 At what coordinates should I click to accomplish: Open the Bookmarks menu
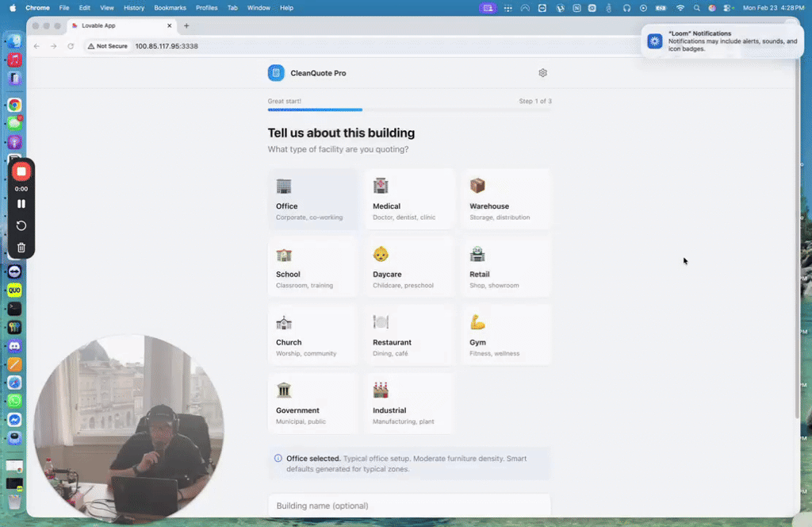[x=170, y=8]
